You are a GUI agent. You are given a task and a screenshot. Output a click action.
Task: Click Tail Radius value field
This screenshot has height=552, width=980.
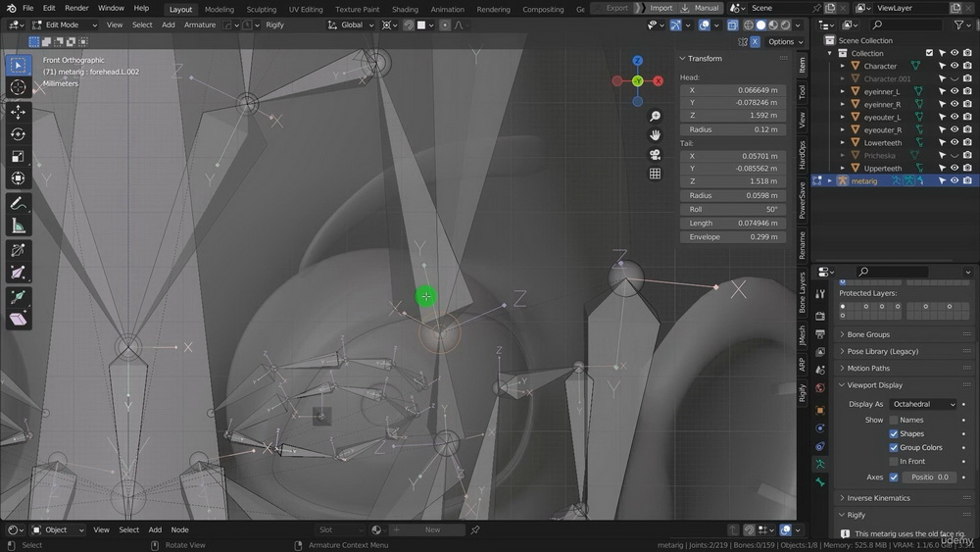click(x=732, y=196)
